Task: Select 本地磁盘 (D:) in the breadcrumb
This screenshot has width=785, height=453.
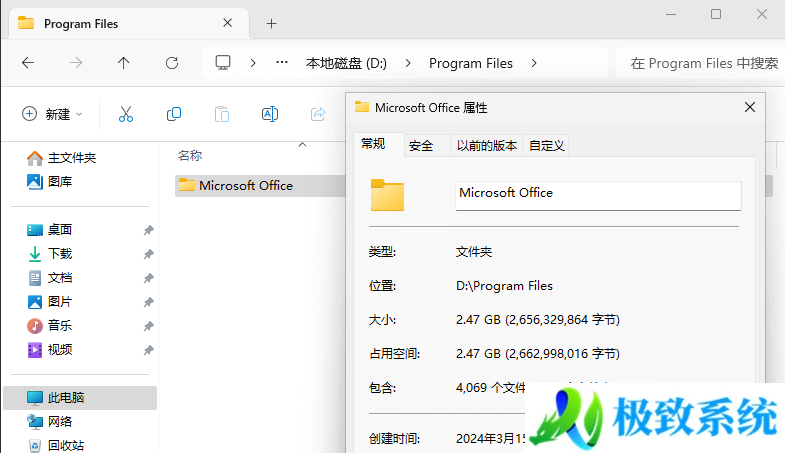Action: (x=346, y=63)
